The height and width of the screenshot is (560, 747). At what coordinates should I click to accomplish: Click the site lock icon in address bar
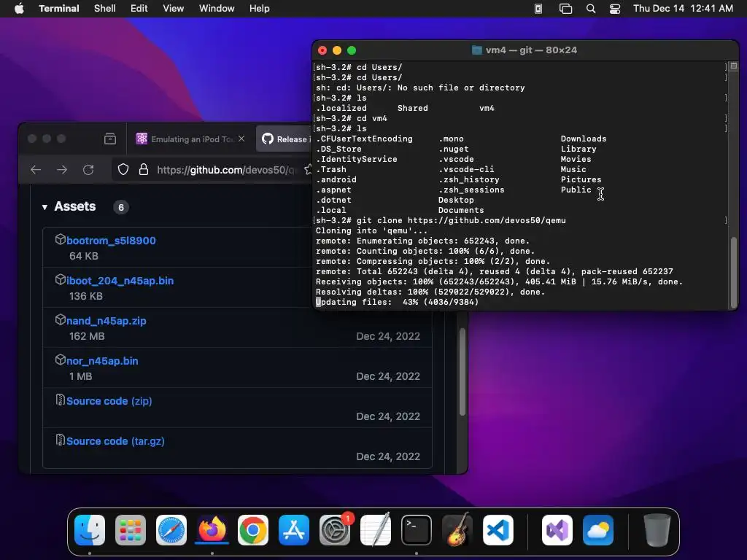tap(144, 169)
